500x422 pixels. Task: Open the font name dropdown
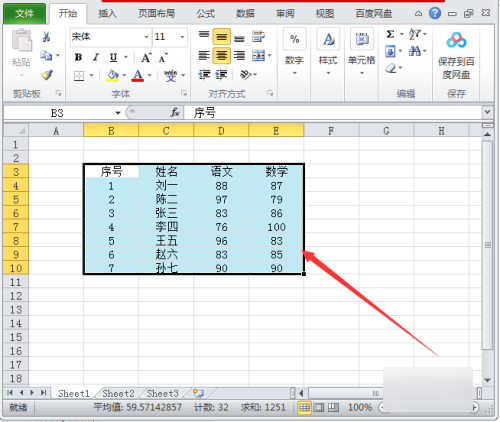pyautogui.click(x=146, y=37)
